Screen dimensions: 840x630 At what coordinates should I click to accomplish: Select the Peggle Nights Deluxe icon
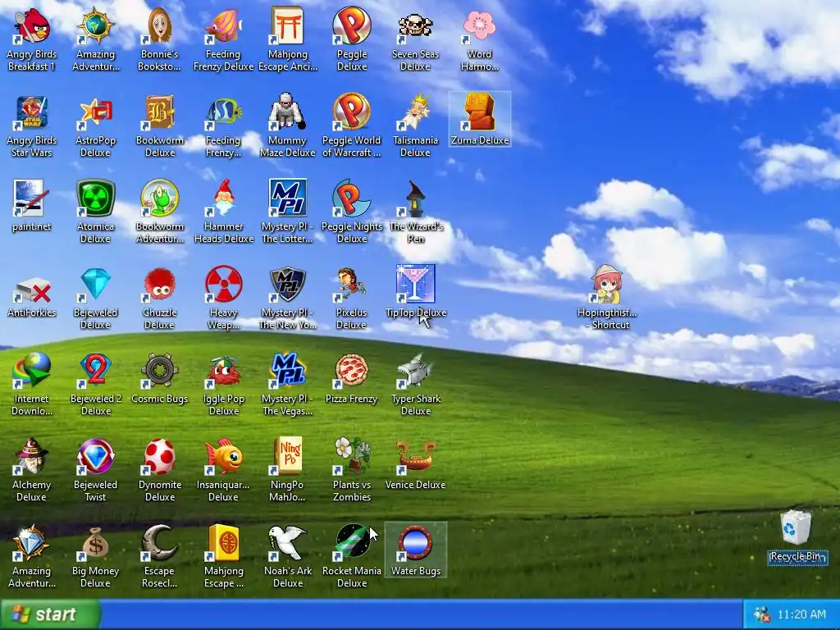[x=351, y=199]
